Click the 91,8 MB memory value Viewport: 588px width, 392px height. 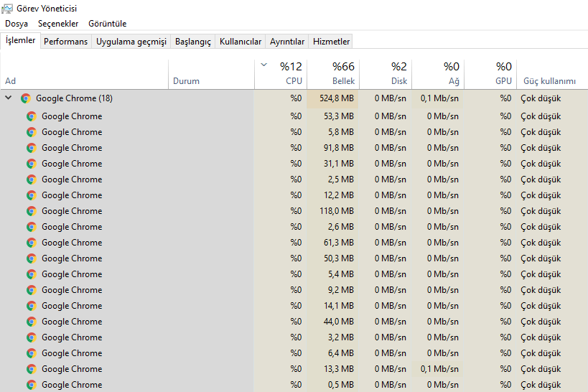click(339, 148)
